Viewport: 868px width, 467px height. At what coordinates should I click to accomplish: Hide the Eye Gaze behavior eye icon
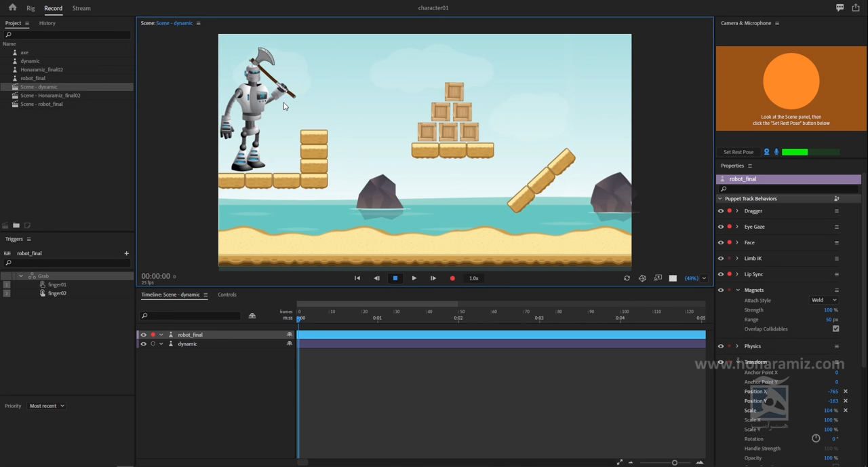pos(721,227)
